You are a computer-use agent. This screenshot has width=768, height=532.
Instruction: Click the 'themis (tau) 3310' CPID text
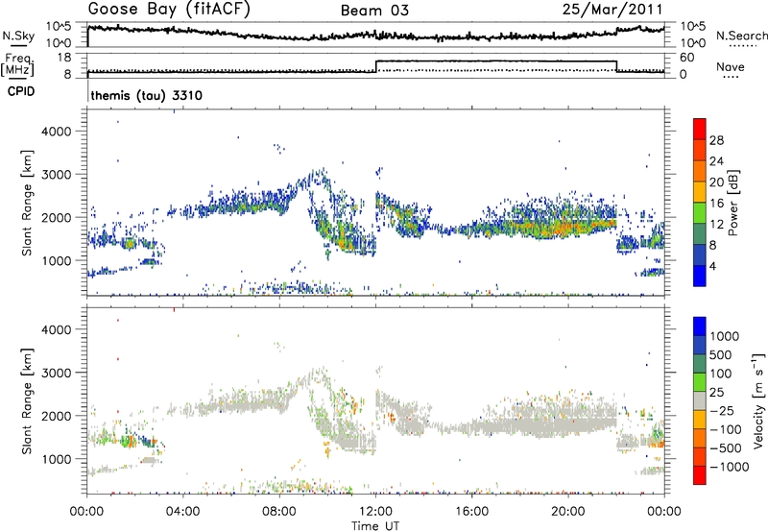tap(147, 95)
